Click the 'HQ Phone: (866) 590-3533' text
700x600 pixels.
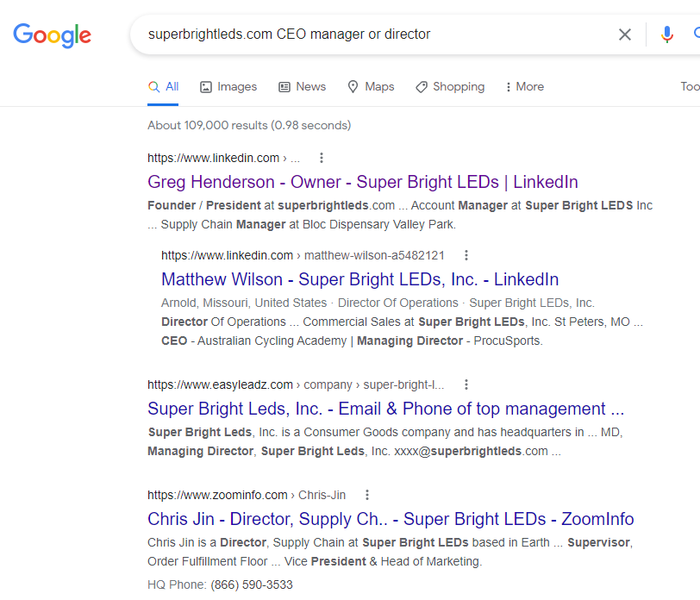pyautogui.click(x=220, y=584)
